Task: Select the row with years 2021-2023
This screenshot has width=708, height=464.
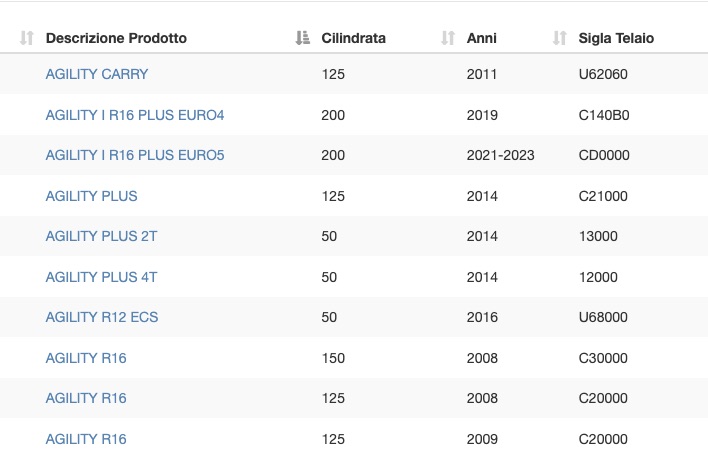Action: point(354,155)
